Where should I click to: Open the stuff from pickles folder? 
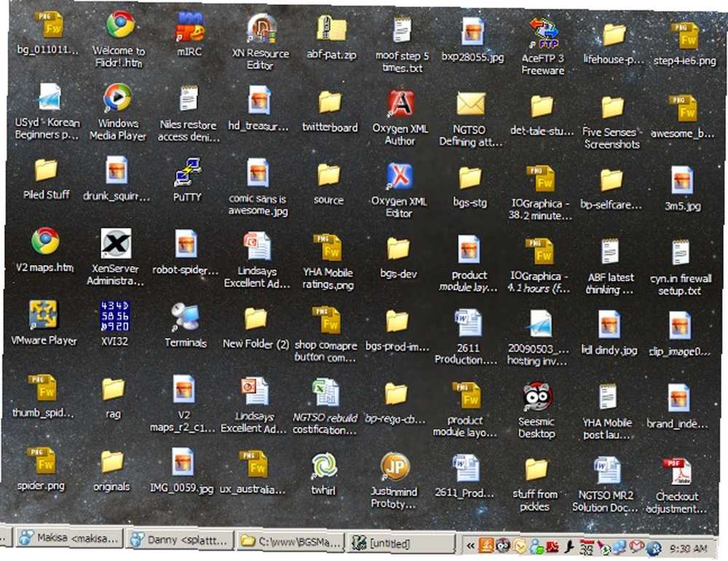537,469
